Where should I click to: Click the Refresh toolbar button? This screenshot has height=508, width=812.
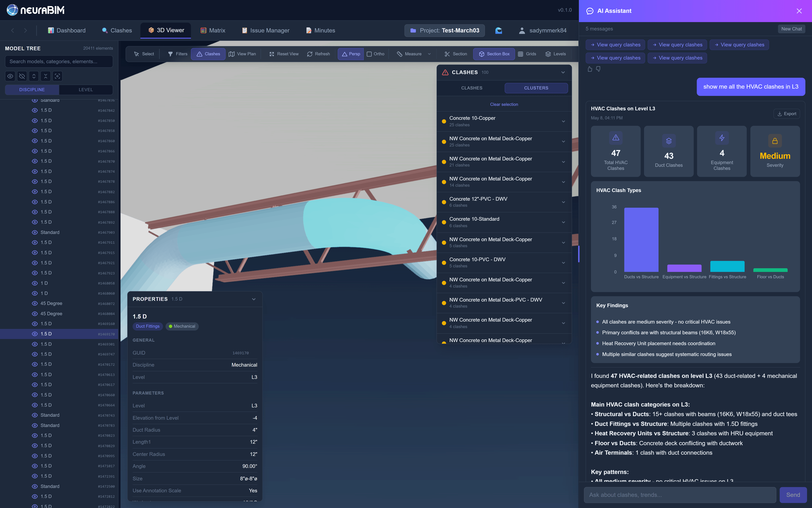click(x=318, y=54)
